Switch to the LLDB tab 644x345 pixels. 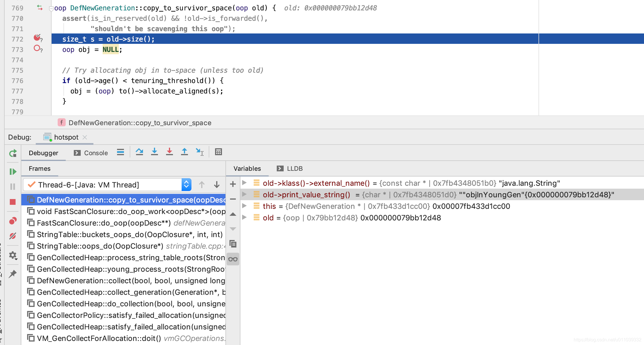(290, 168)
